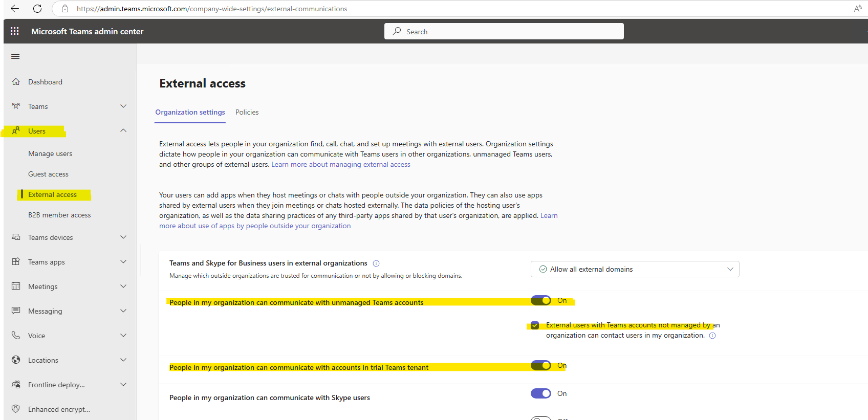Viewport: 868px width, 420px height.
Task: Click 'Manage which outside organizations are trusted' description
Action: (316, 276)
